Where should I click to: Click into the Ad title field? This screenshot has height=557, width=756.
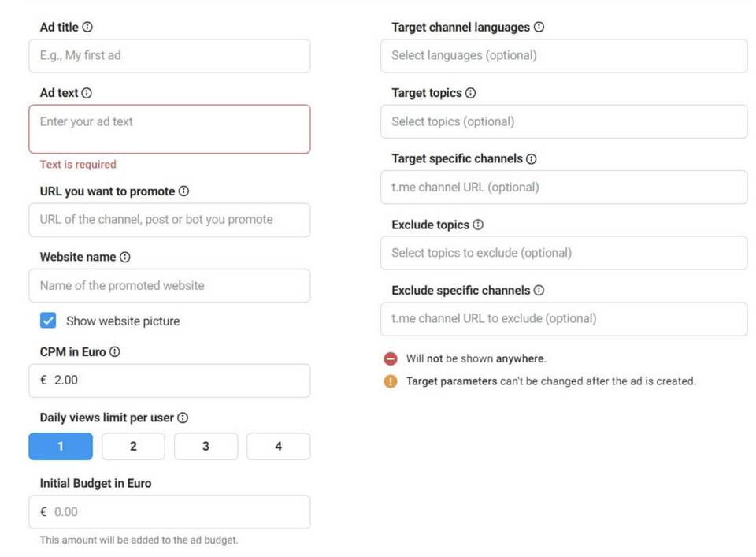pos(169,56)
